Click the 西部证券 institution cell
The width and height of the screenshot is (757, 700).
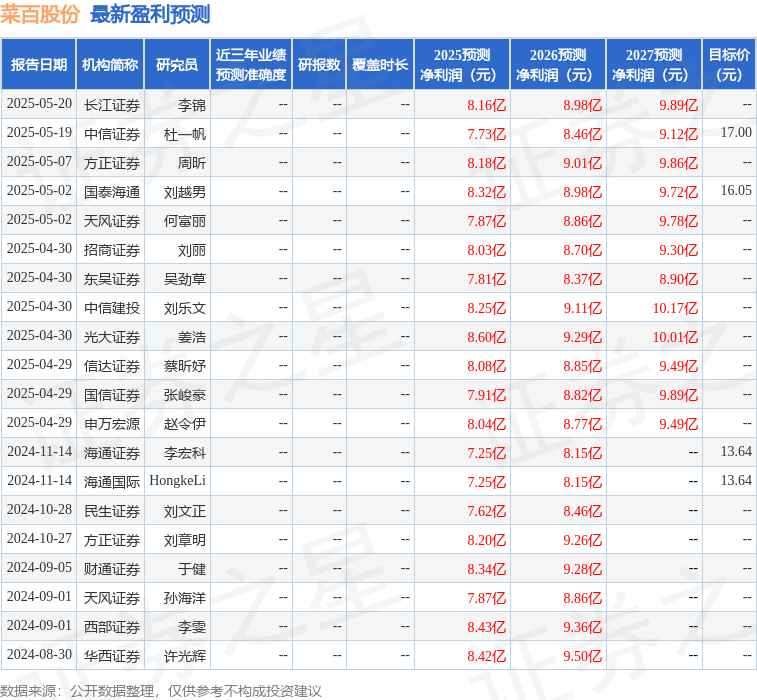coord(112,627)
